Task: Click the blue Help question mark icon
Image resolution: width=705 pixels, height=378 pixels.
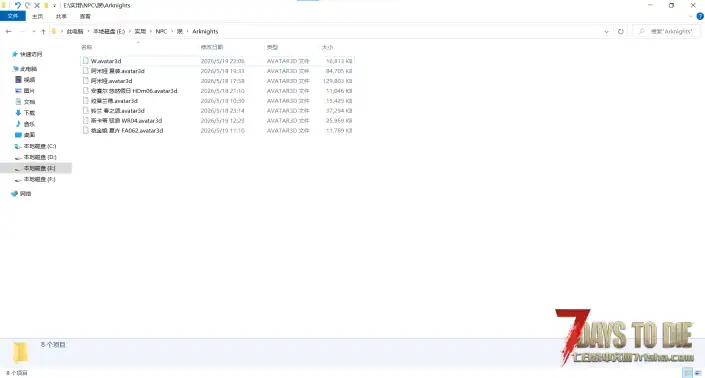Action: click(700, 16)
